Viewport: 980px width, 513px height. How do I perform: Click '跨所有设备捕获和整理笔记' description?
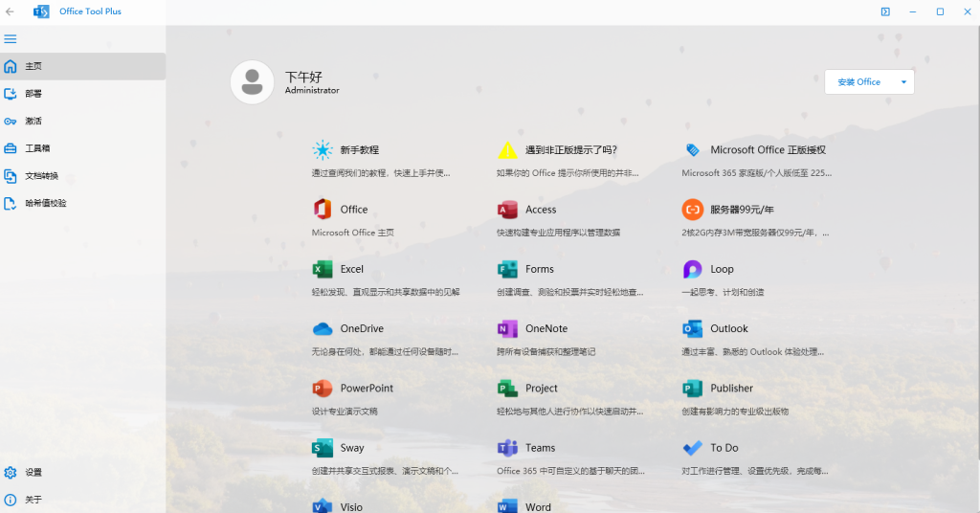pyautogui.click(x=546, y=352)
